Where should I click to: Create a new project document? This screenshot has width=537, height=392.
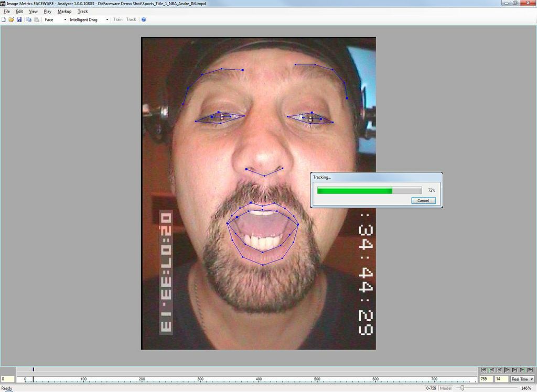click(x=4, y=19)
